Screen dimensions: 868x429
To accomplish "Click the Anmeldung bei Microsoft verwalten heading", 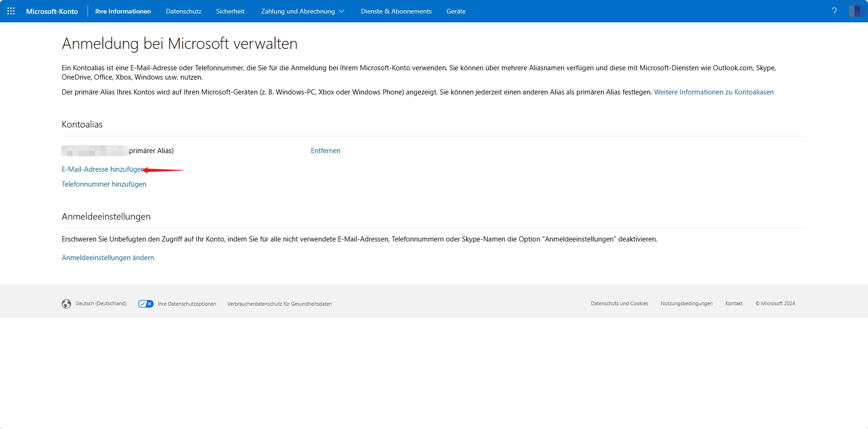I will tap(180, 44).
